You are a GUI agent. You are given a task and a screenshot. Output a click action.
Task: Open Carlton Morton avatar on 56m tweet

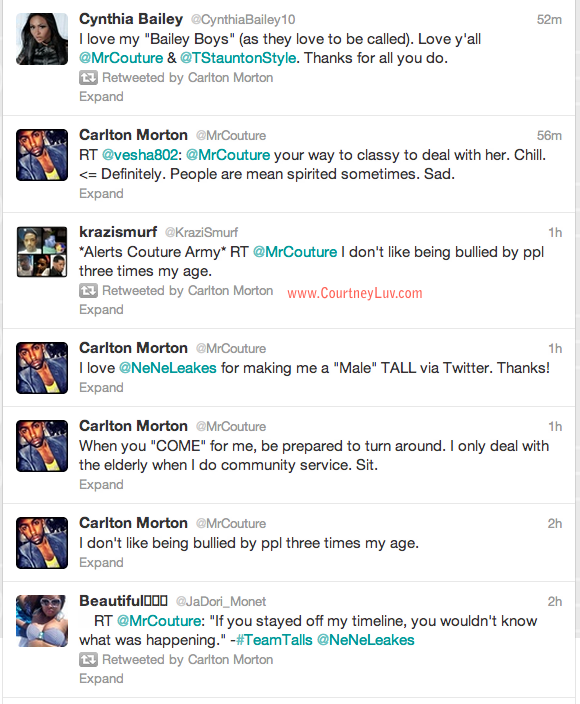point(42,155)
